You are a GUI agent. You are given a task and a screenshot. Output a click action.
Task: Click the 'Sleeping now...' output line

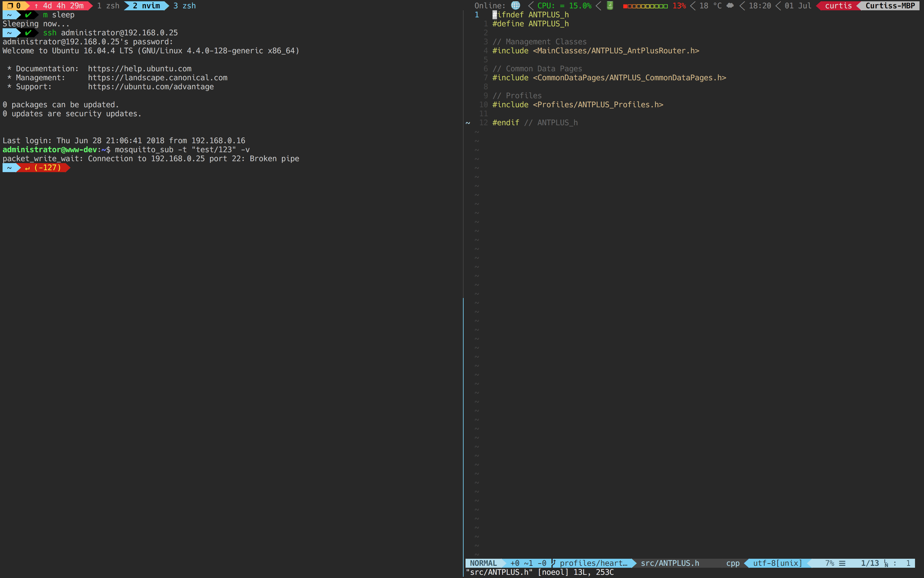36,24
